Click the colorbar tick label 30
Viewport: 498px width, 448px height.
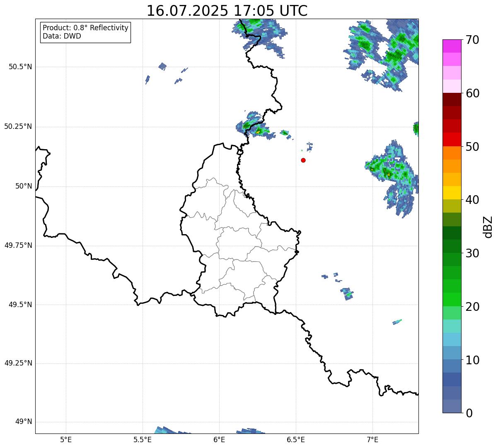[x=472, y=253]
